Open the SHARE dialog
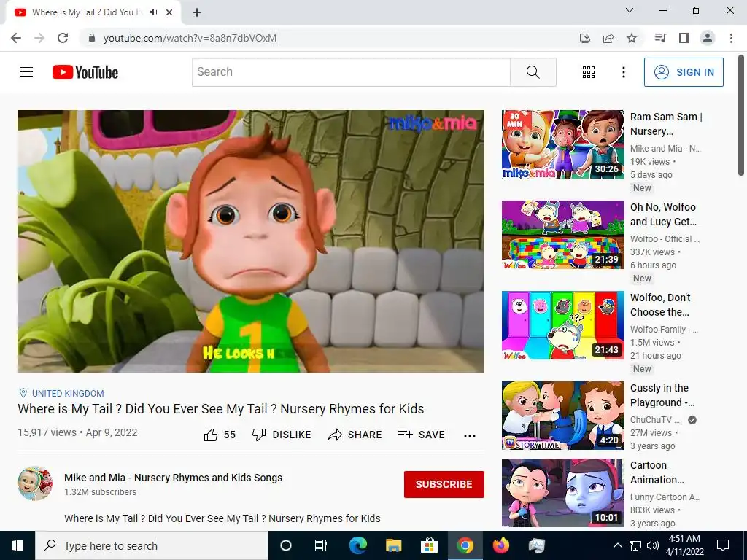 click(355, 435)
